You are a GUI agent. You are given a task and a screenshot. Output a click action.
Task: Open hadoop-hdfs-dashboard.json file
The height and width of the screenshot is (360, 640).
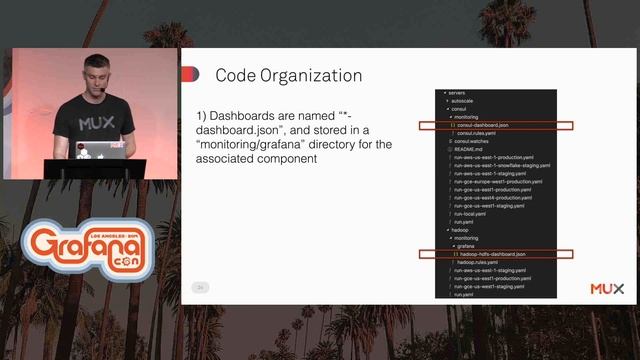(x=493, y=254)
